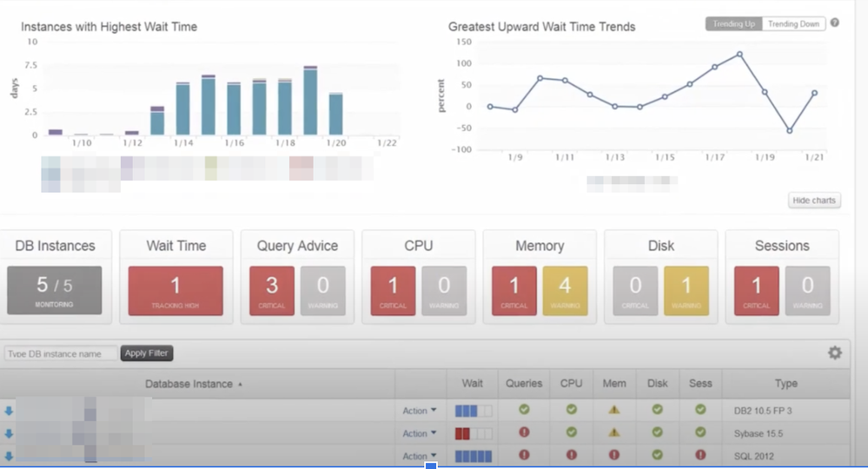
Task: Click Mem warning triangle in Sybase row
Action: (x=614, y=433)
